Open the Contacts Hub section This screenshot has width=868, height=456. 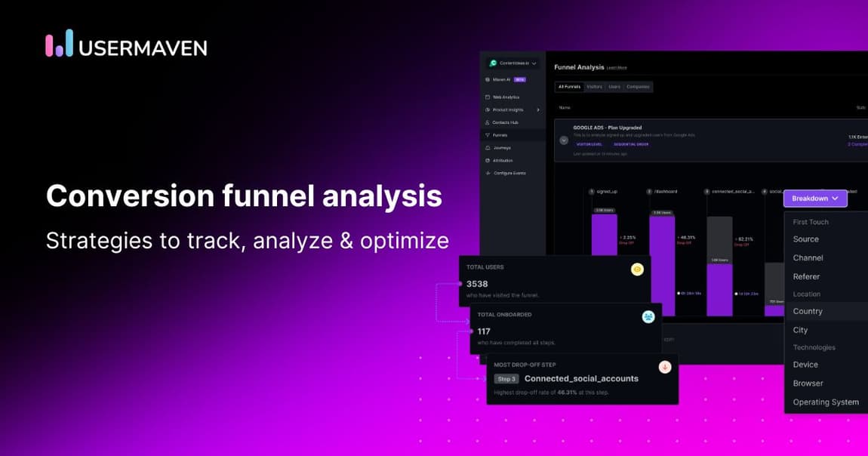click(506, 122)
